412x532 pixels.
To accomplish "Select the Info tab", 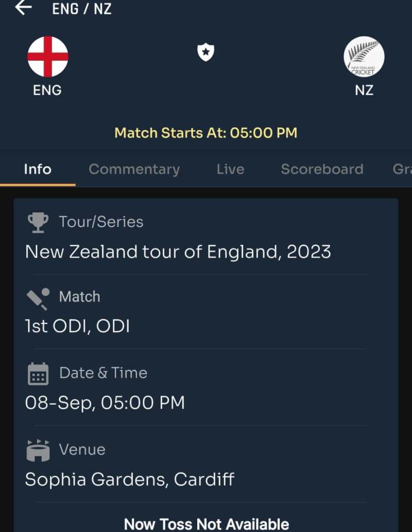I will [38, 169].
